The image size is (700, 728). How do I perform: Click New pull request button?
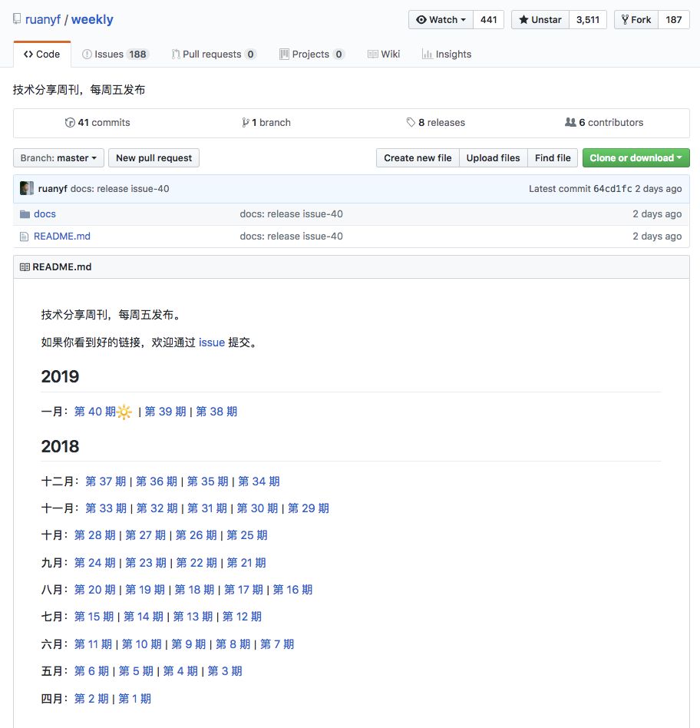pyautogui.click(x=154, y=158)
